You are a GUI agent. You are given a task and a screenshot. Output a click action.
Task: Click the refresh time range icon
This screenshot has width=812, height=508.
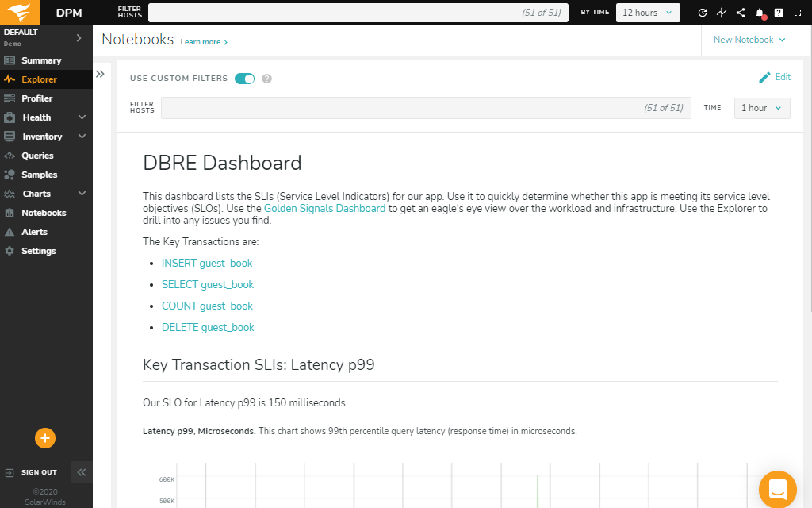[x=702, y=13]
